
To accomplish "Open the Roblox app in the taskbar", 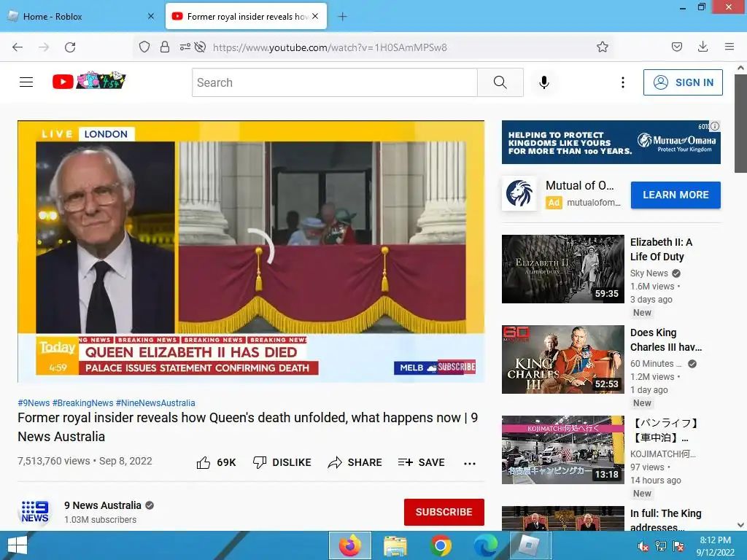I will pos(530,545).
